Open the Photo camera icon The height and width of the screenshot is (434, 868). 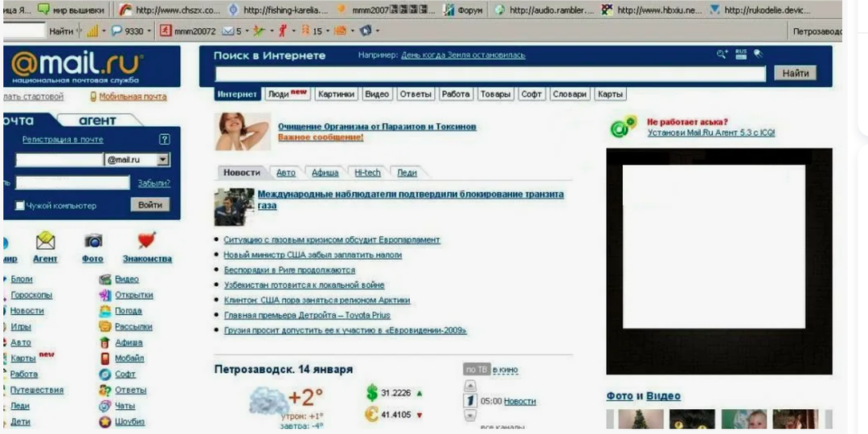click(93, 241)
